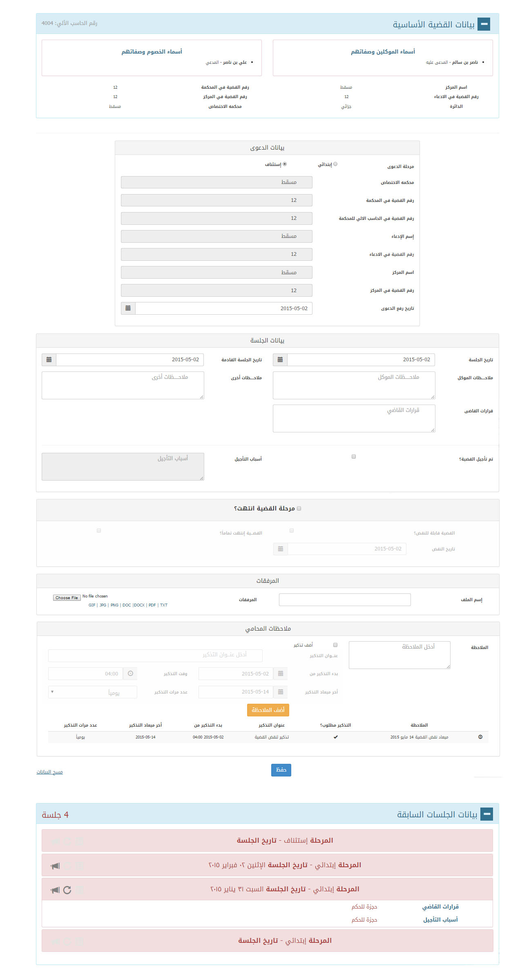Click opponent name علي بن ناصر
531x980 pixels.
(x=235, y=62)
